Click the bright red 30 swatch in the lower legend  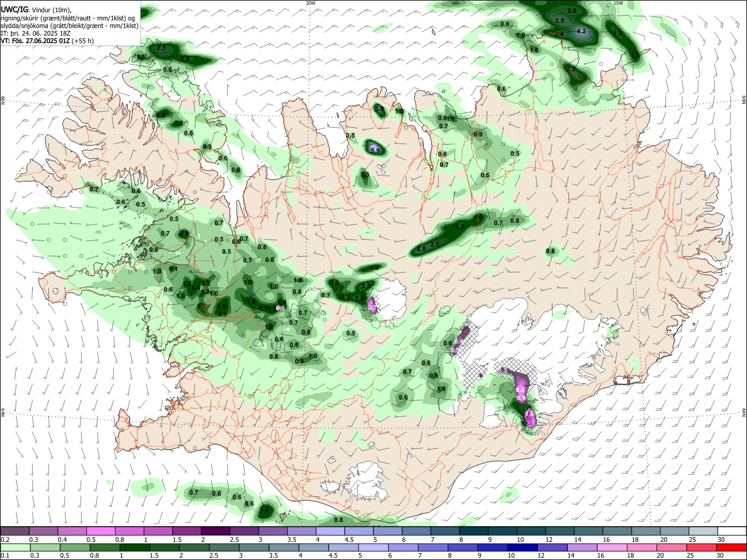(x=731, y=547)
